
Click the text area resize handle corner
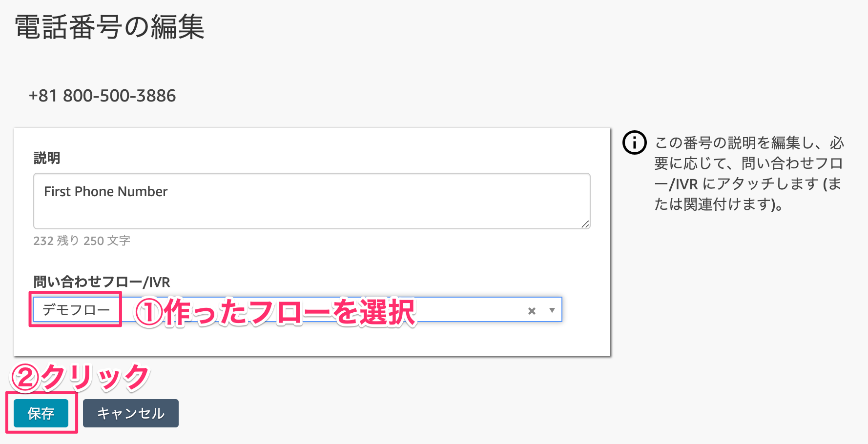click(585, 224)
